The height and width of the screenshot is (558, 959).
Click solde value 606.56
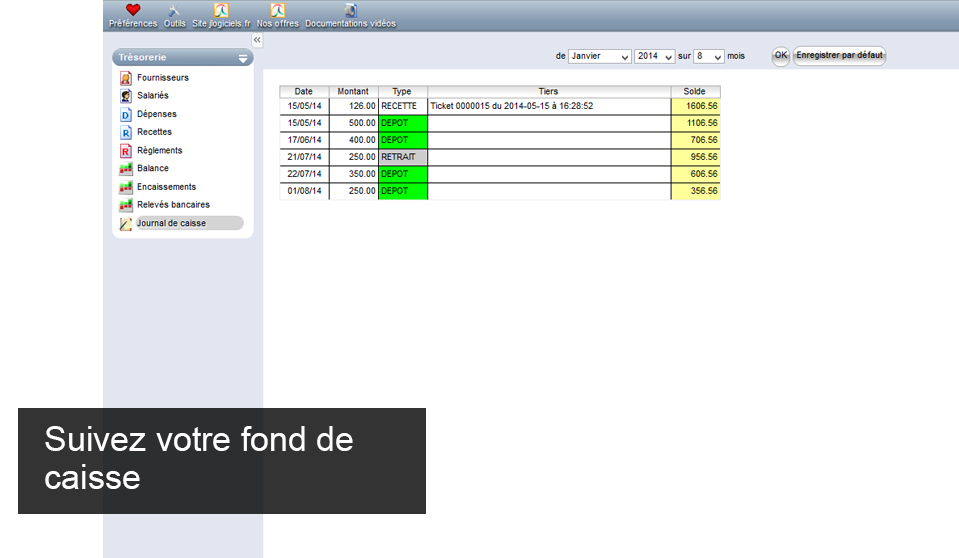tap(695, 174)
